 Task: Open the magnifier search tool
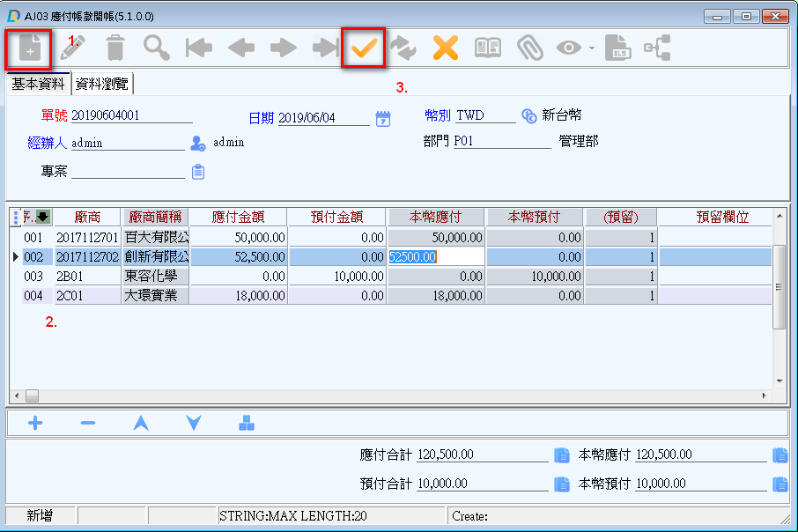click(x=157, y=48)
